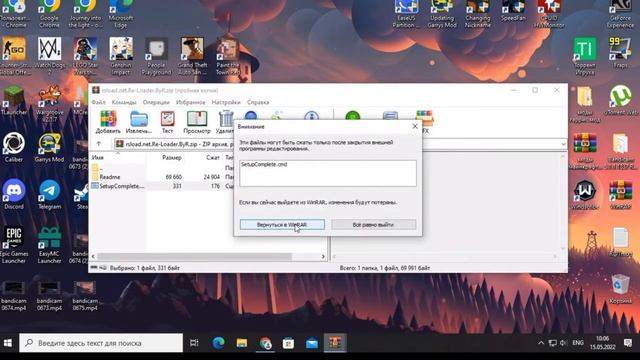
Task: Select the bandicam 0673.mp4 desktop file
Action: pyautogui.click(x=49, y=296)
